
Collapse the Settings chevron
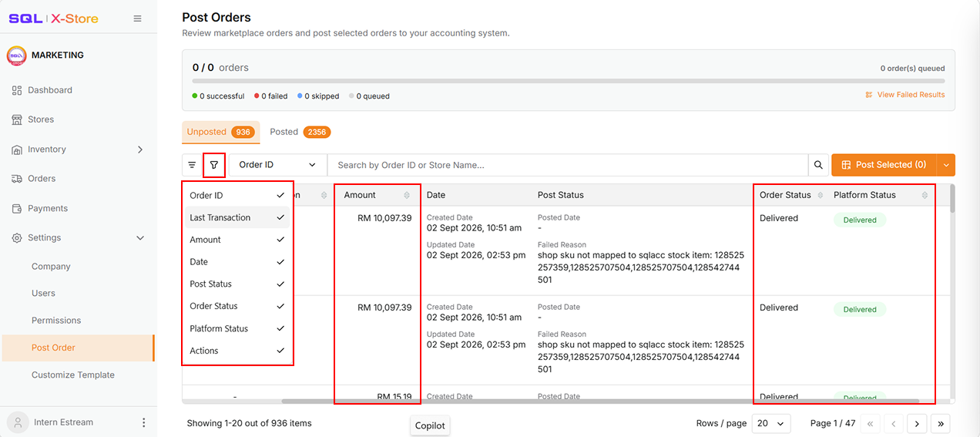140,238
